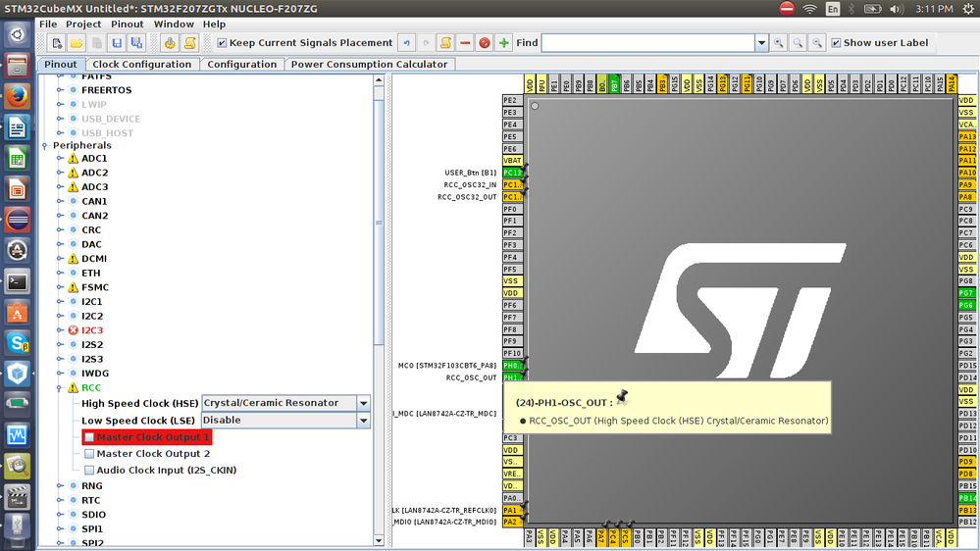
Task: Click the tree panel scrollbar up arrow
Action: (379, 80)
